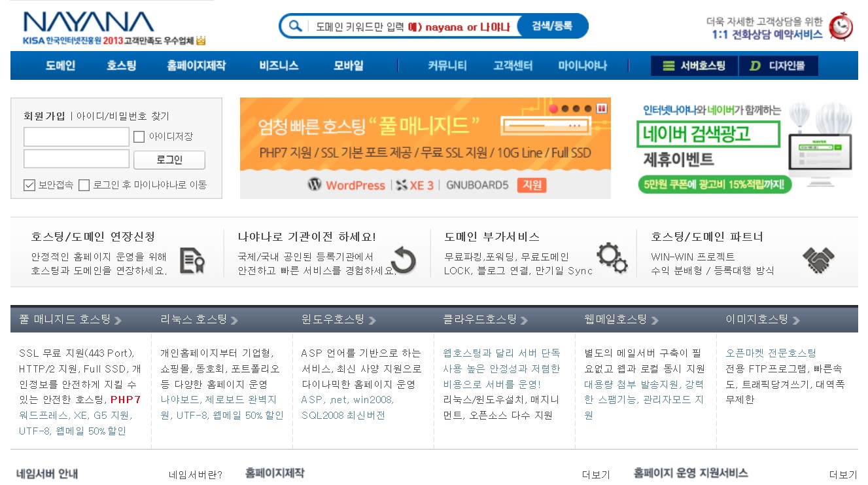
Task: Open the 비즈니스 menu
Action: (x=279, y=66)
